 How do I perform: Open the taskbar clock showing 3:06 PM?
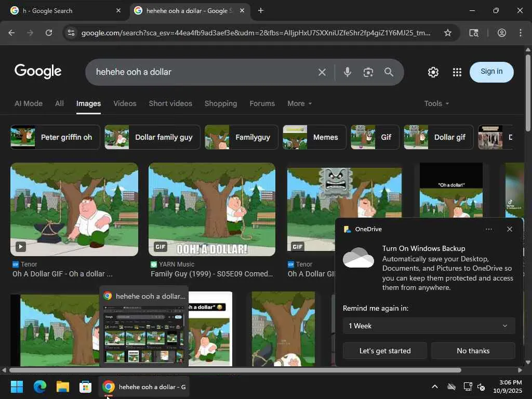tap(508, 387)
